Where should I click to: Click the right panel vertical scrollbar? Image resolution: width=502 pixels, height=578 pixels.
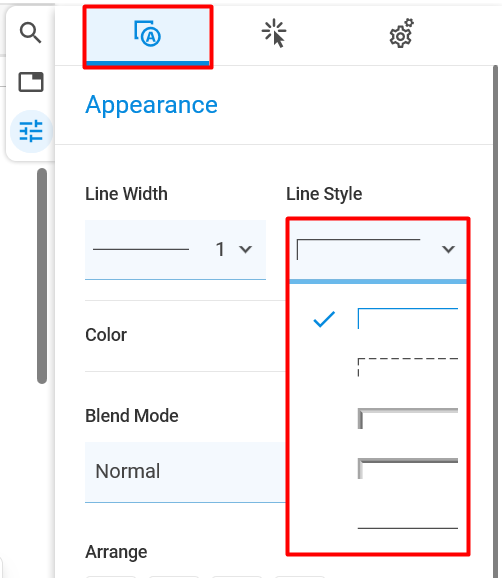(496, 321)
